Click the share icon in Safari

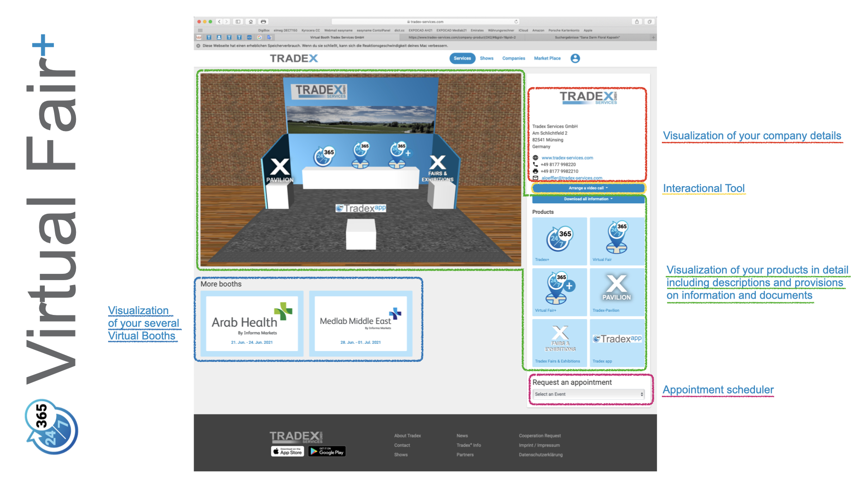point(637,22)
